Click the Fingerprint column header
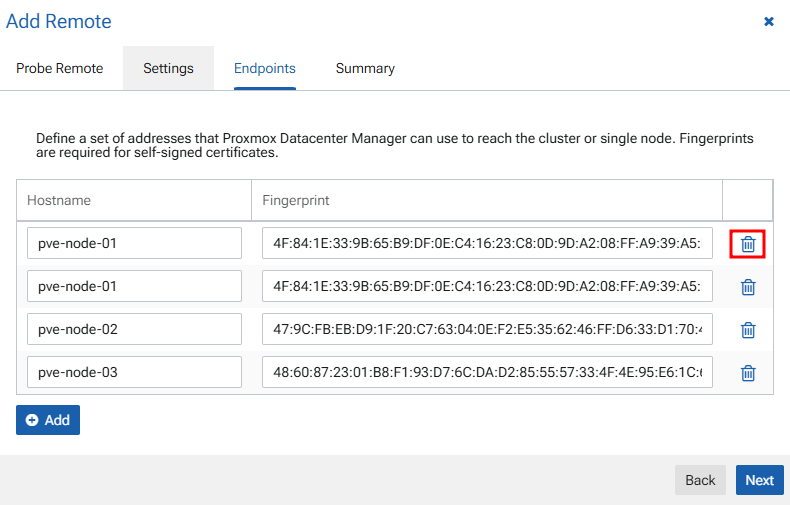The height and width of the screenshot is (505, 790). [x=487, y=200]
